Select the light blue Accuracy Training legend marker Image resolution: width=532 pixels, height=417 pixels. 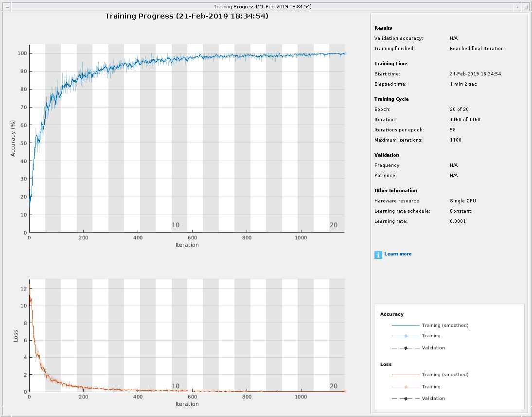405,336
